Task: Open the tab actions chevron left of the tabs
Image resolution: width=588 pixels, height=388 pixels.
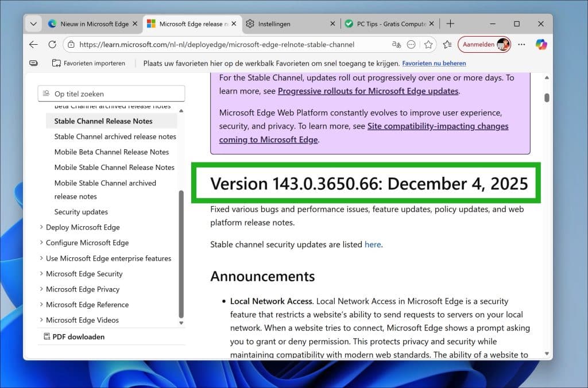Action: 33,24
